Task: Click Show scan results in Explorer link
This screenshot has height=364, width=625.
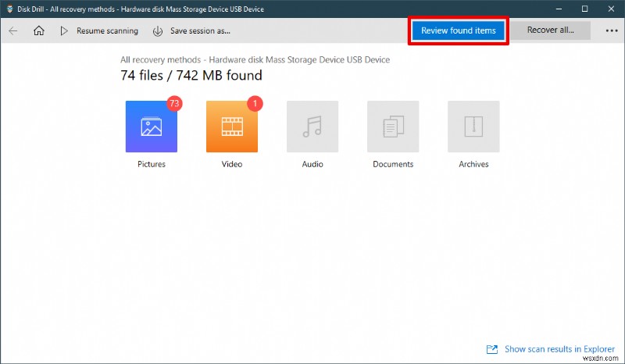Action: 560,349
